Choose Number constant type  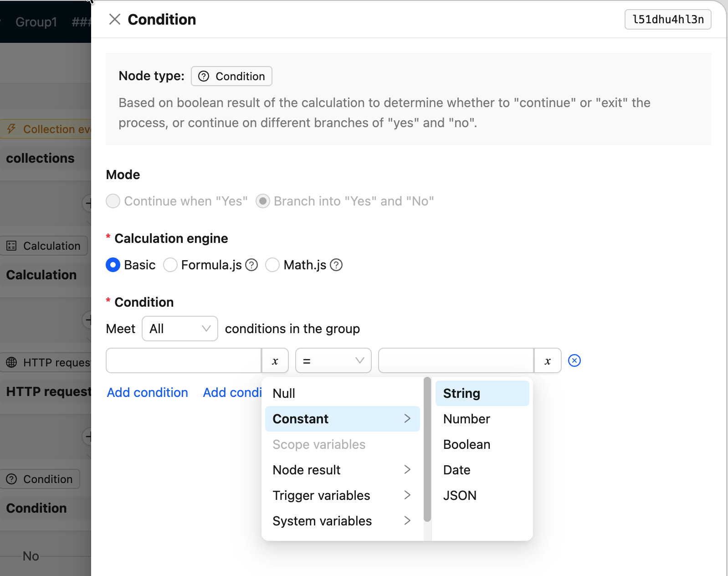point(482,419)
